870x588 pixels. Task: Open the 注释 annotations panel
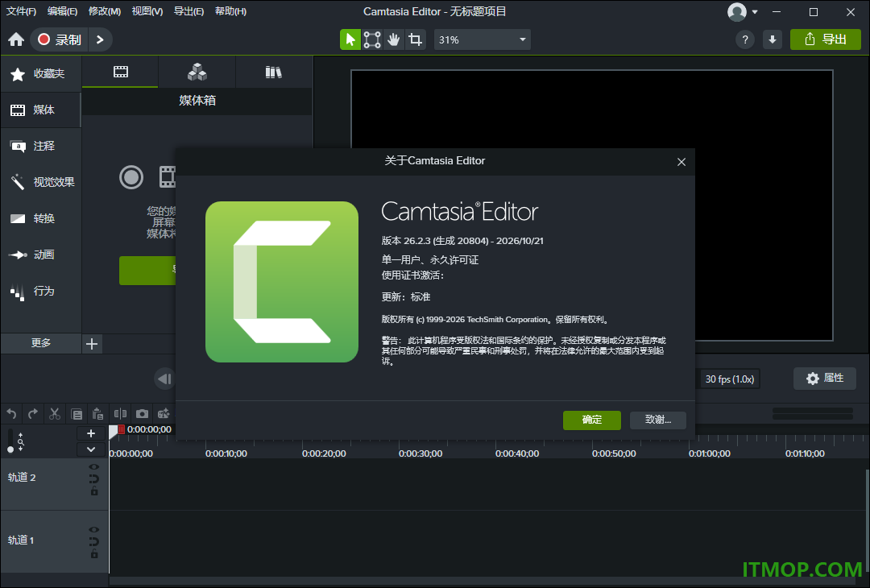point(41,146)
